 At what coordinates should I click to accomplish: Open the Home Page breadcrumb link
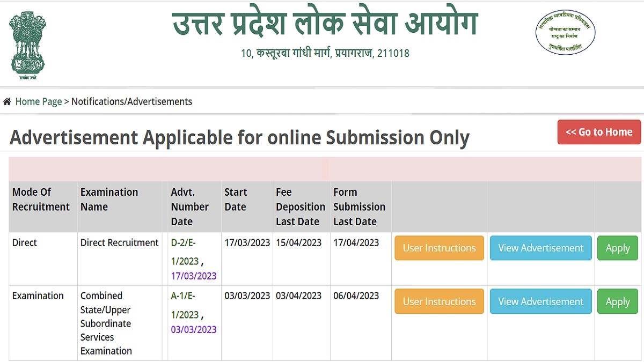pos(39,101)
